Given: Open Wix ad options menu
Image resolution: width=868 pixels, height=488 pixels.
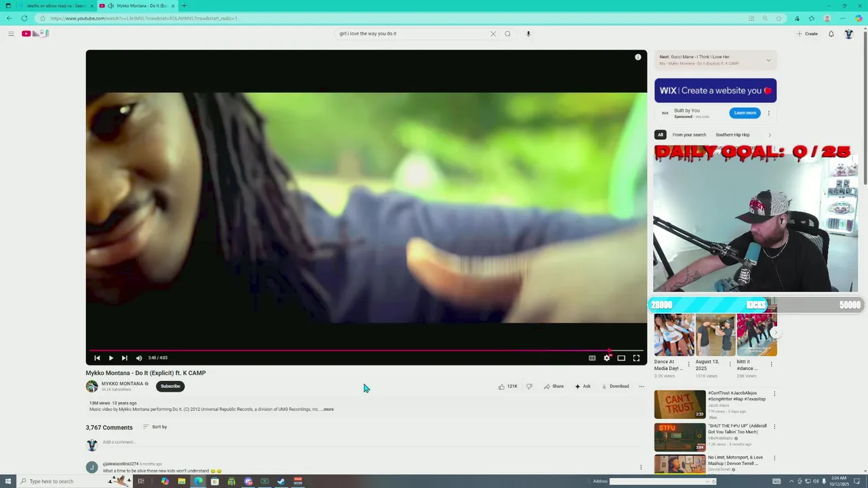Looking at the screenshot, I should 768,113.
